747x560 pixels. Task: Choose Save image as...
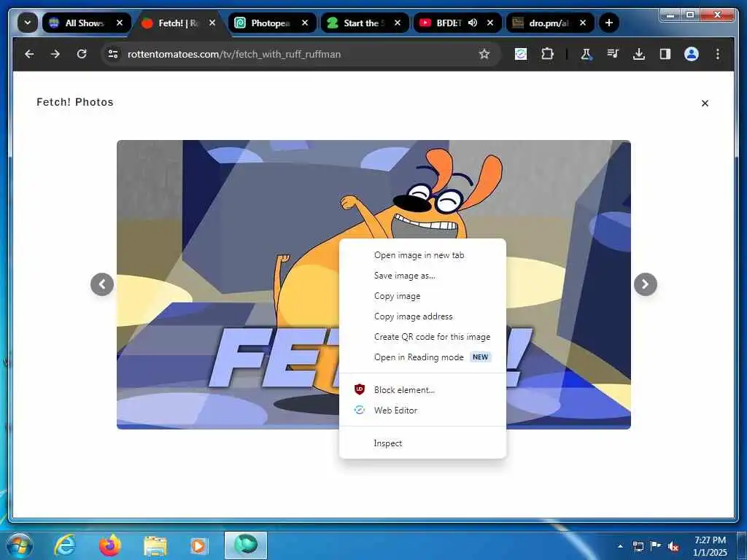[422, 276]
